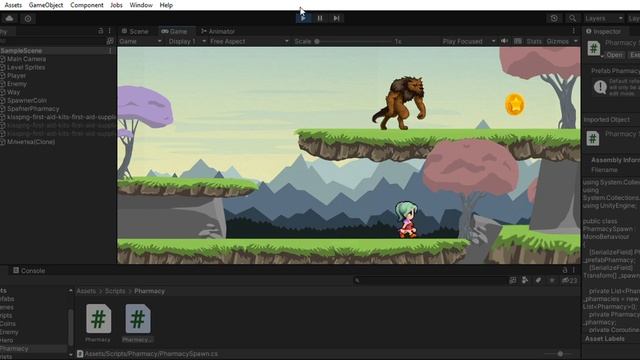The image size is (640, 360).
Task: Open the Hierarchy panel three-dot menu
Action: point(109,31)
